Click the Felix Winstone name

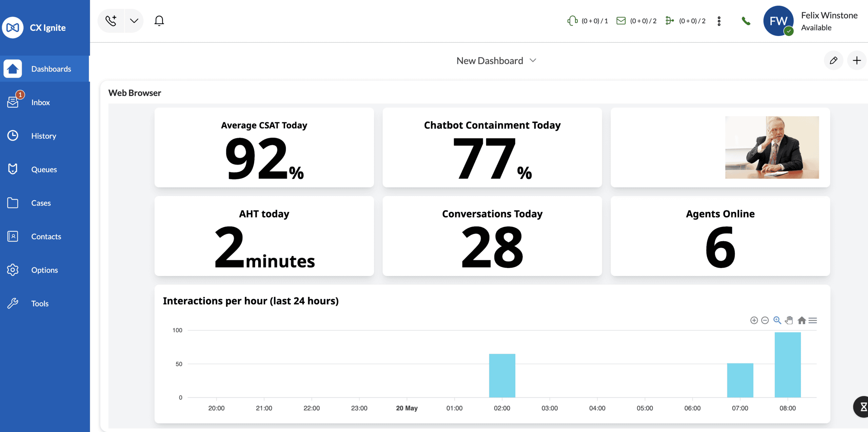click(x=829, y=15)
